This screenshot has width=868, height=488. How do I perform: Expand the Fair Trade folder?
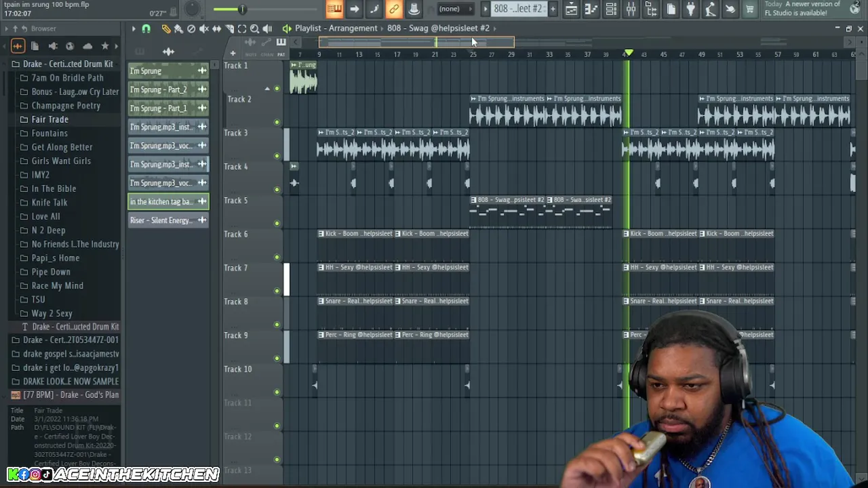[50, 119]
